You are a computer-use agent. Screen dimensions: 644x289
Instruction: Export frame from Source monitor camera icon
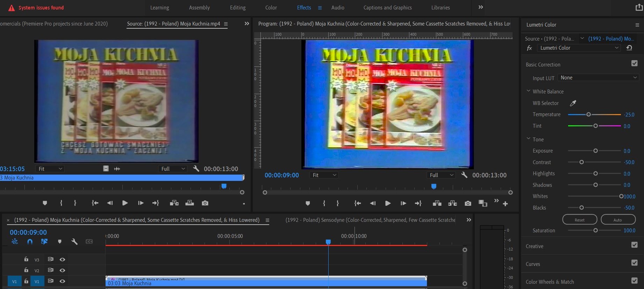205,203
